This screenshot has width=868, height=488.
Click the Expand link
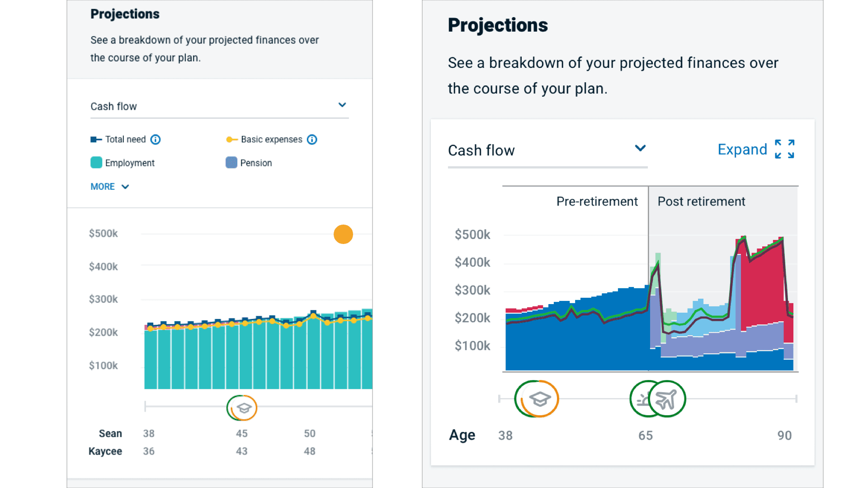(x=742, y=150)
